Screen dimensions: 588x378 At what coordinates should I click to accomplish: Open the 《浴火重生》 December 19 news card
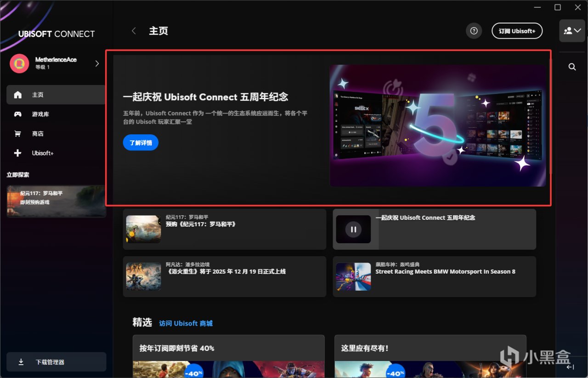pos(225,276)
